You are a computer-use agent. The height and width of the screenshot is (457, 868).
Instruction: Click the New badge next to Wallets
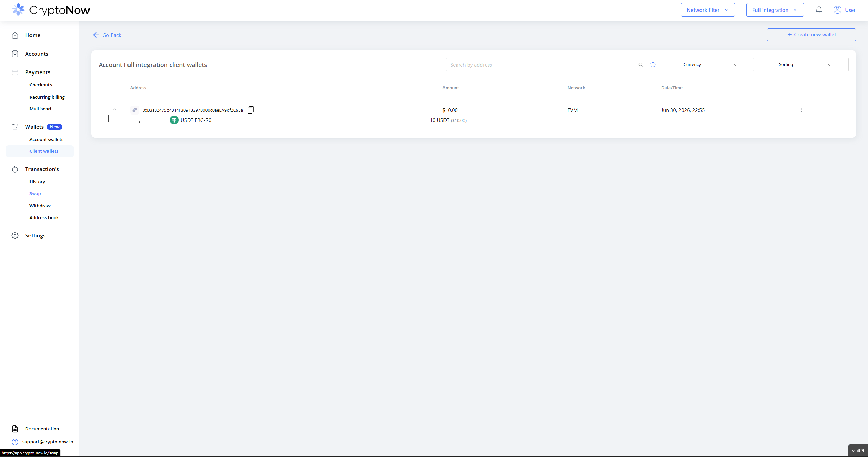pos(55,127)
